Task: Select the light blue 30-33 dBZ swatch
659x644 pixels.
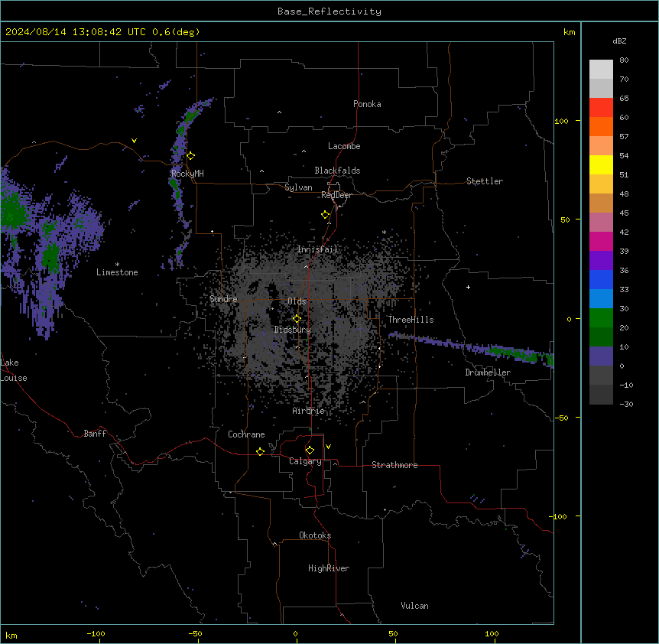Action: click(601, 298)
